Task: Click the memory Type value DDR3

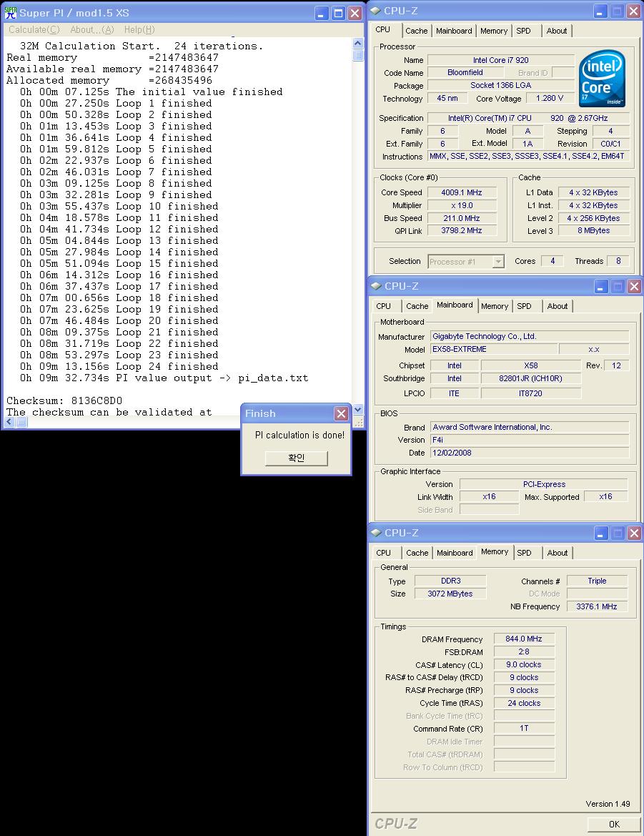Action: (450, 581)
